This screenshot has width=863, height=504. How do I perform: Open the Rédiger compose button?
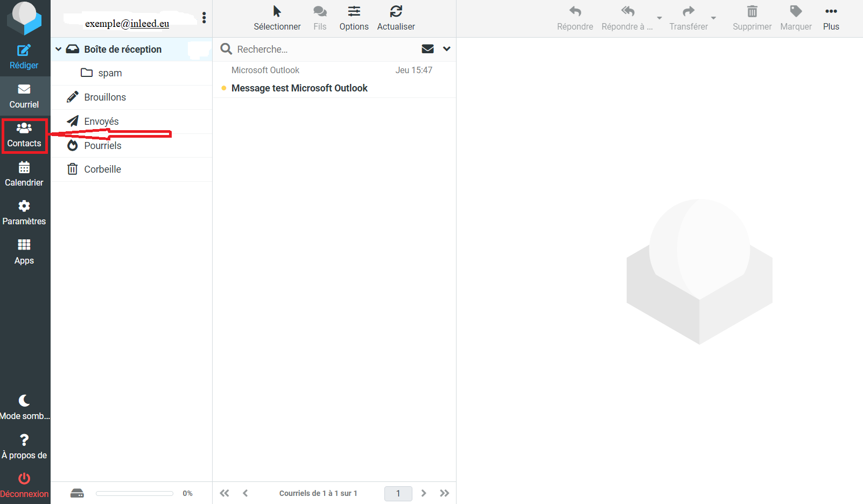(24, 57)
